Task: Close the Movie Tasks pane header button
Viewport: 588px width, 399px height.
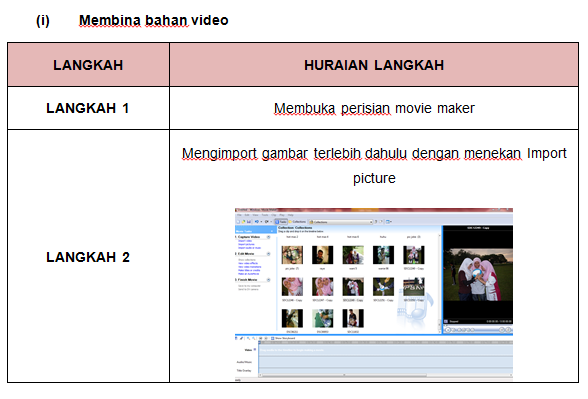Action: pos(272,231)
